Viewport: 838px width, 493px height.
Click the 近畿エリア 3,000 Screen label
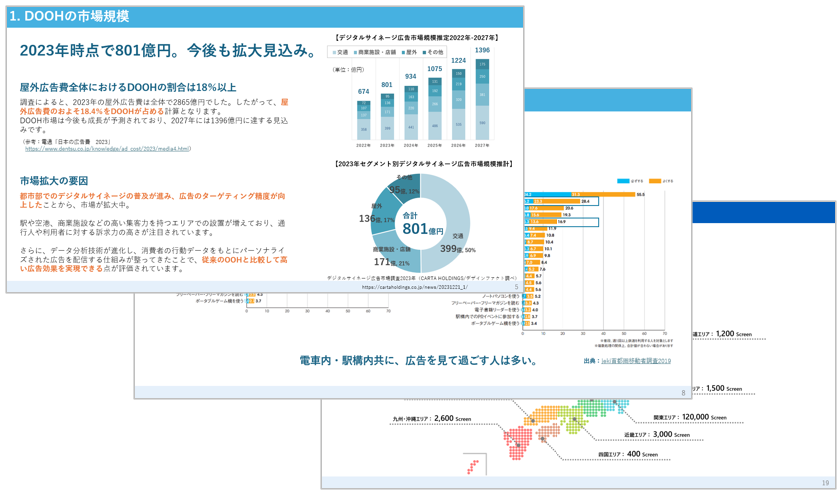657,435
